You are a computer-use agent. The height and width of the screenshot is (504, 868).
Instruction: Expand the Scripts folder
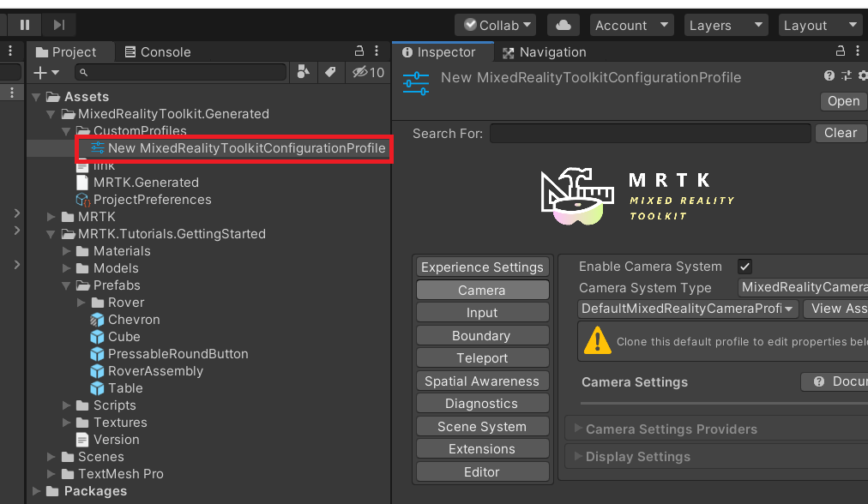tap(66, 405)
